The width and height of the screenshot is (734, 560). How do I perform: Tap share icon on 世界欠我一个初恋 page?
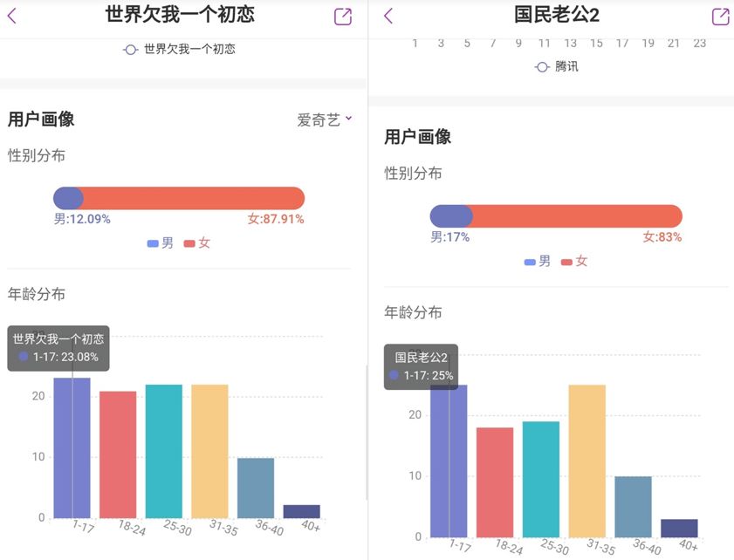[343, 17]
